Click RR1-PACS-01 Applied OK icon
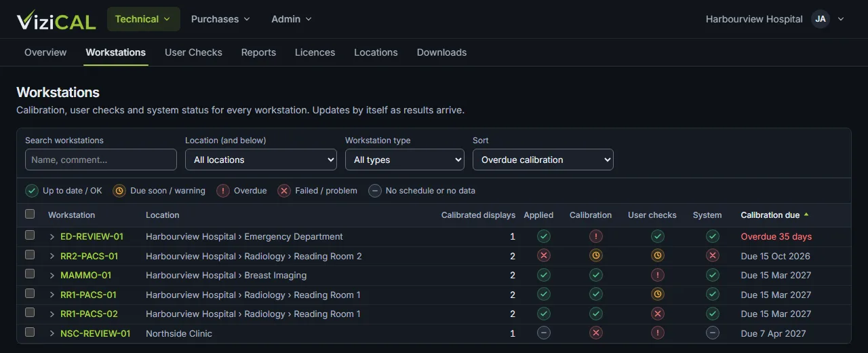 coord(544,295)
